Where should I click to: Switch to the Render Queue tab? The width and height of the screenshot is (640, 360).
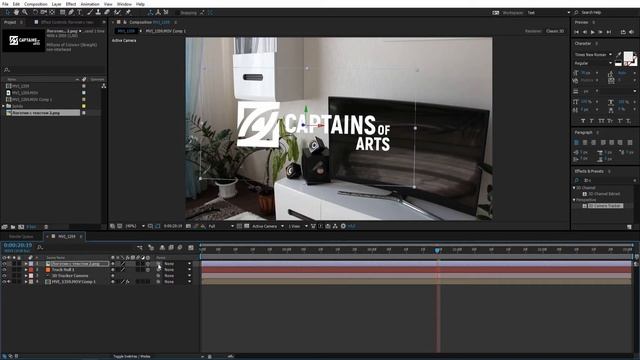tap(21, 237)
